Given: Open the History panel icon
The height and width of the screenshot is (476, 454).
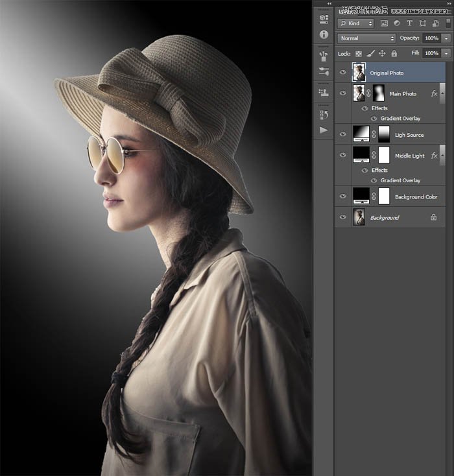Looking at the screenshot, I should click(324, 114).
